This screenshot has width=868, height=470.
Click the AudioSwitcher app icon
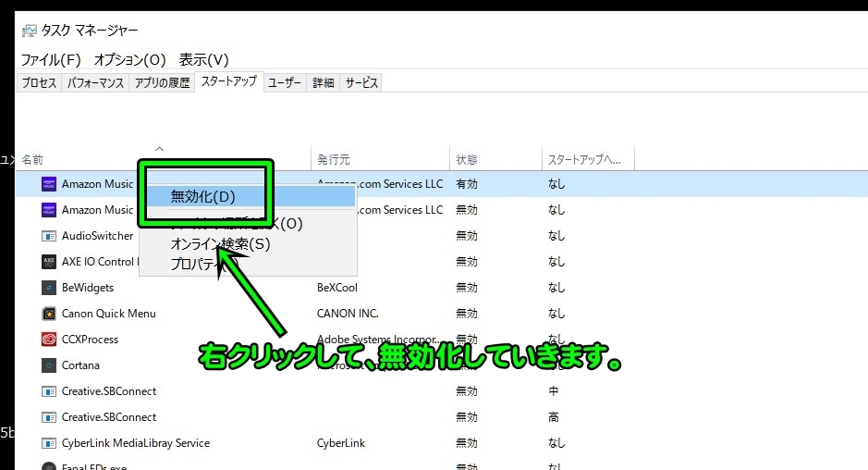click(x=49, y=236)
